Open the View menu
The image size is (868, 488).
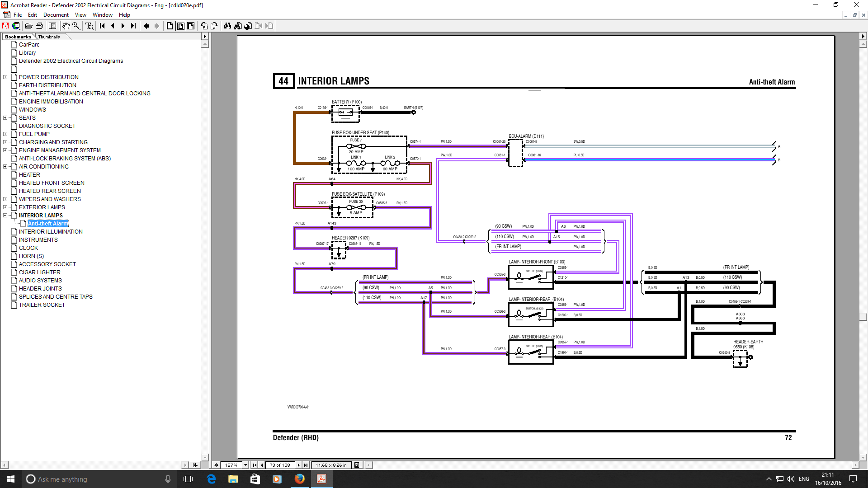[80, 15]
